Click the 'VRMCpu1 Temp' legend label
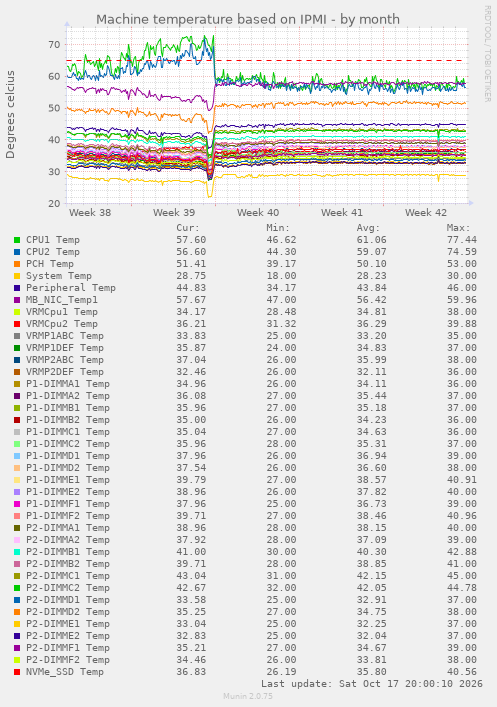 [x=62, y=312]
